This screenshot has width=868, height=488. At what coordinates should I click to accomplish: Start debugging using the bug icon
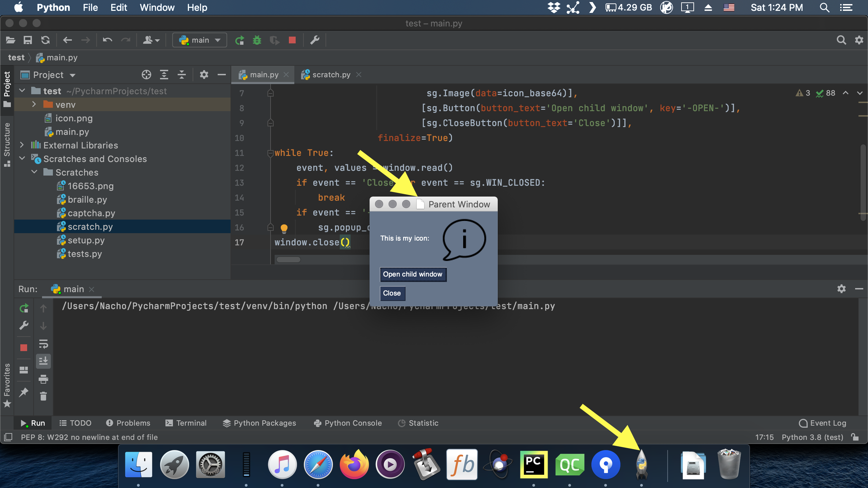point(258,40)
